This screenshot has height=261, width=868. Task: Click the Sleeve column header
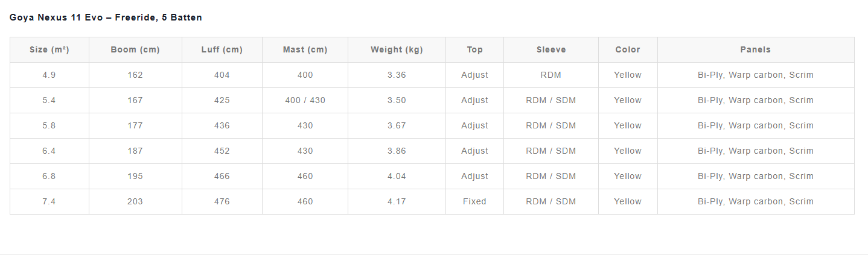550,50
